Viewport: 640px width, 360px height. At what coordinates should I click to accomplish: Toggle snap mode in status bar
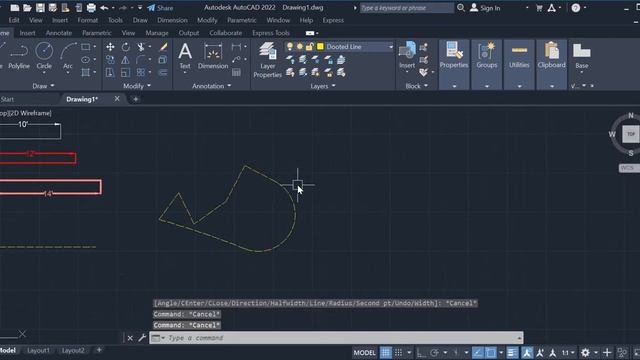(398, 353)
